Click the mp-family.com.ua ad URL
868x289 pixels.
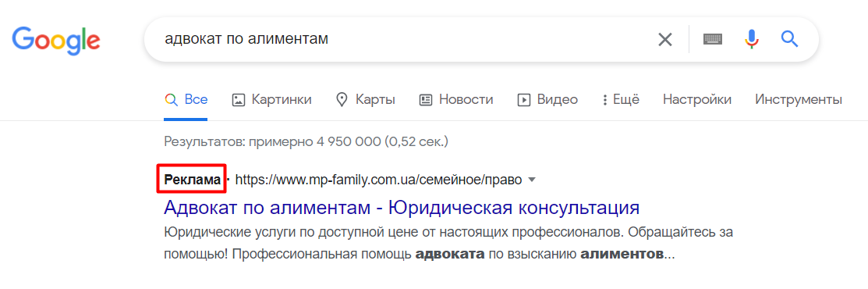tap(379, 180)
